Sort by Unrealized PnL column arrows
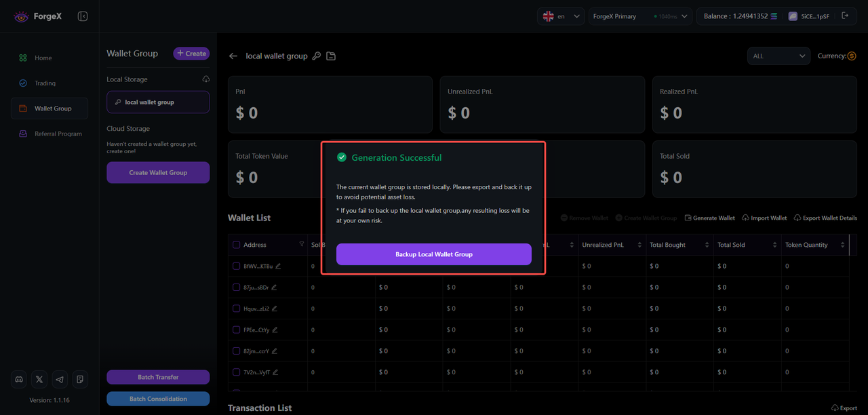This screenshot has width=868, height=415. click(x=639, y=245)
